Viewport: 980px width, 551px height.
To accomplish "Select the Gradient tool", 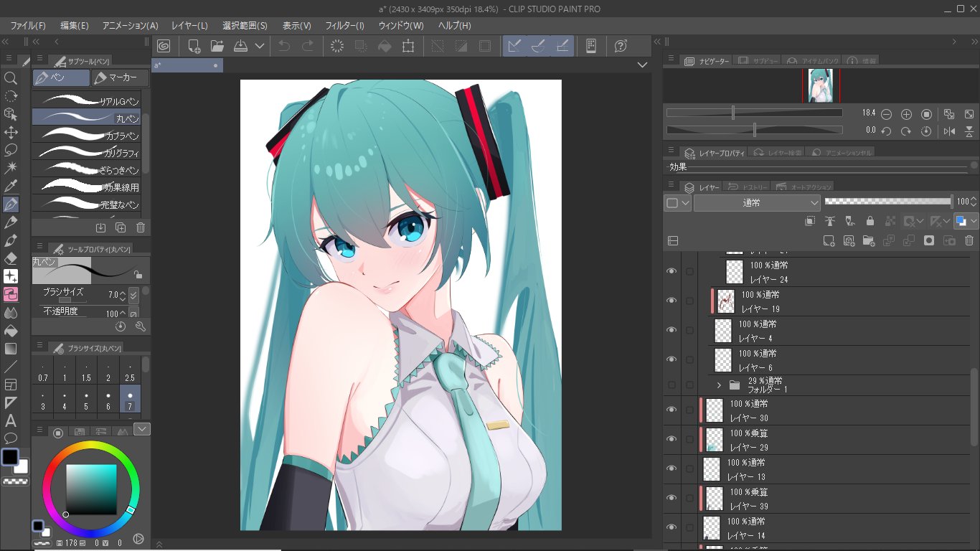I will [11, 349].
